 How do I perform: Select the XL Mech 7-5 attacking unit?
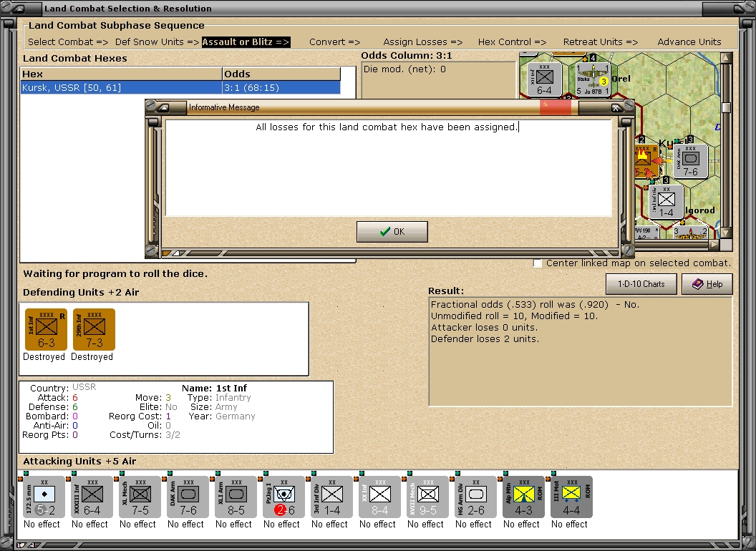coord(140,497)
